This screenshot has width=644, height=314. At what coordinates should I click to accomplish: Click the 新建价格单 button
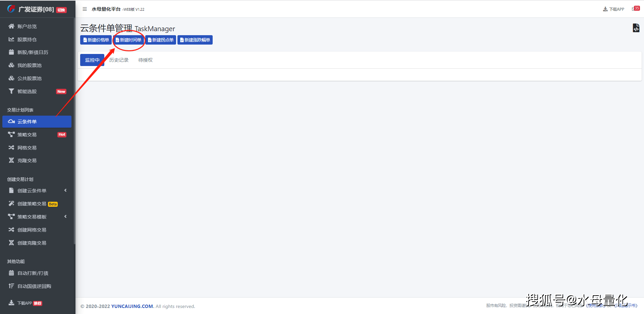coord(96,40)
